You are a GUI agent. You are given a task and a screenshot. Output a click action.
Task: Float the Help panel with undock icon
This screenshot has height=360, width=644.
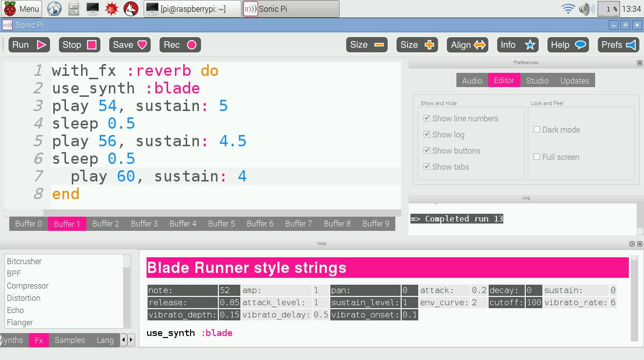(x=632, y=244)
